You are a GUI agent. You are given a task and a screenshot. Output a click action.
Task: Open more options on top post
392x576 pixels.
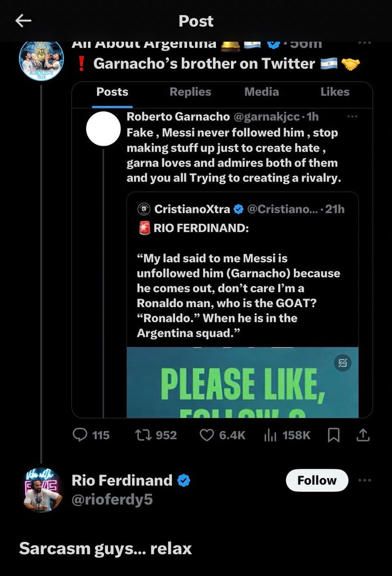click(364, 43)
